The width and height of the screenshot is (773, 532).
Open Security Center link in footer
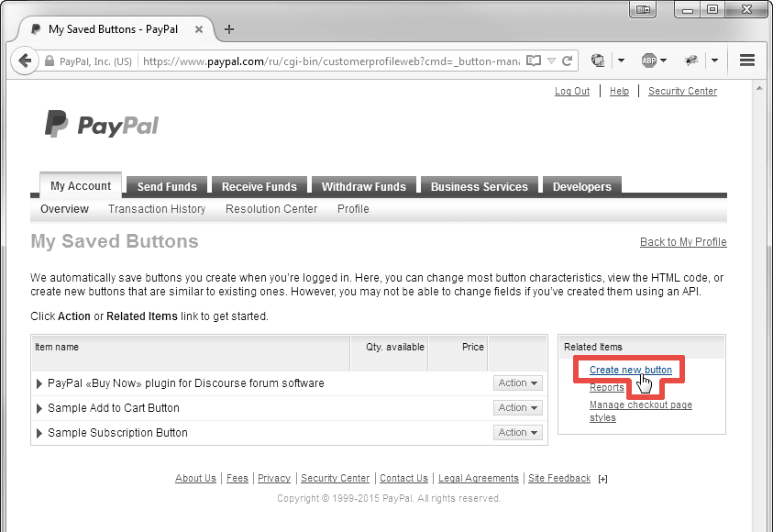(336, 478)
